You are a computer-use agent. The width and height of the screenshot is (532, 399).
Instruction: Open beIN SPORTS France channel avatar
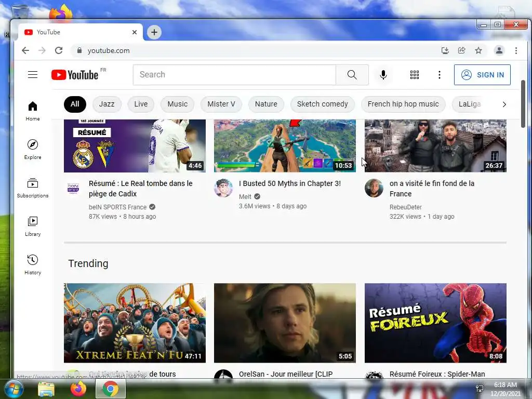click(73, 188)
